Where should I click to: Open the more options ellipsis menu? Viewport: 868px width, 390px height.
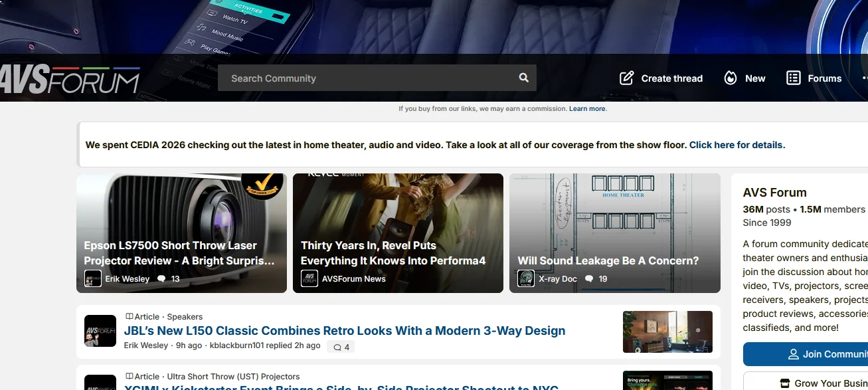pos(865,78)
